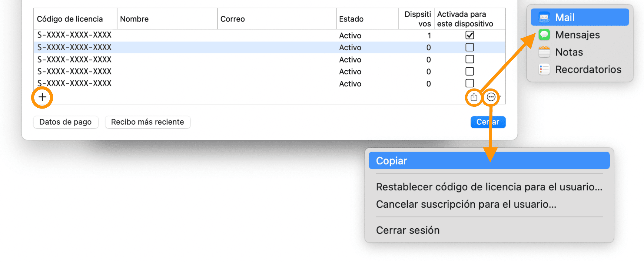Sort by Código de licencia column header
Screen dimensions: 644x262
pyautogui.click(x=70, y=19)
